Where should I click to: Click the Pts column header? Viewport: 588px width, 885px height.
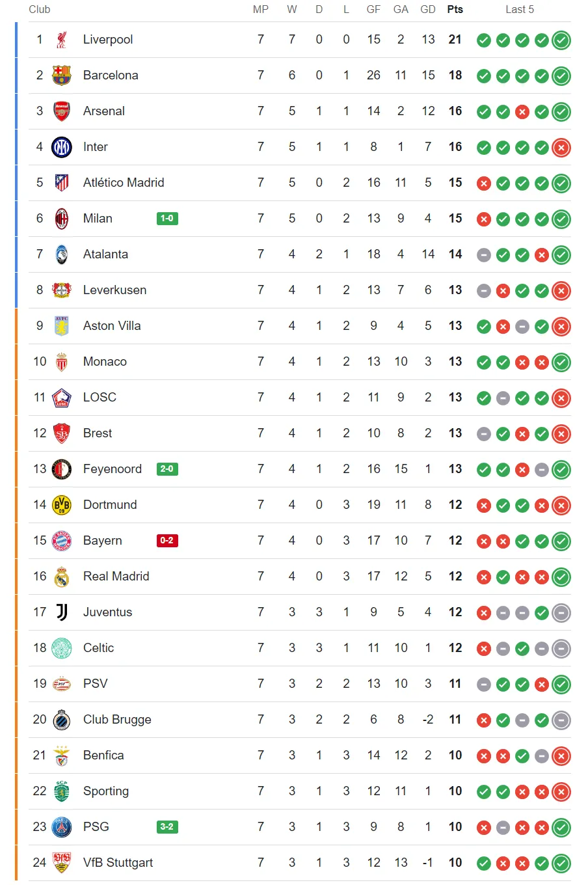455,9
